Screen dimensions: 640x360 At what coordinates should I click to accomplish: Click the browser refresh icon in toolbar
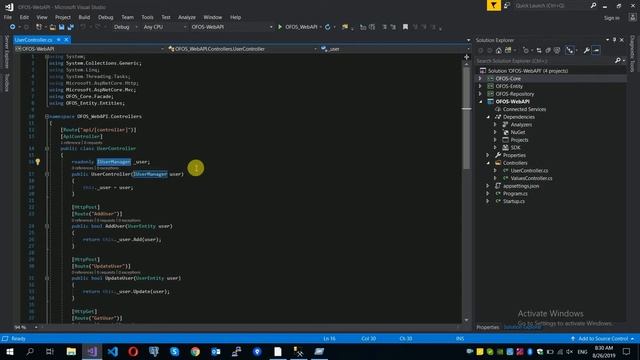(327, 27)
